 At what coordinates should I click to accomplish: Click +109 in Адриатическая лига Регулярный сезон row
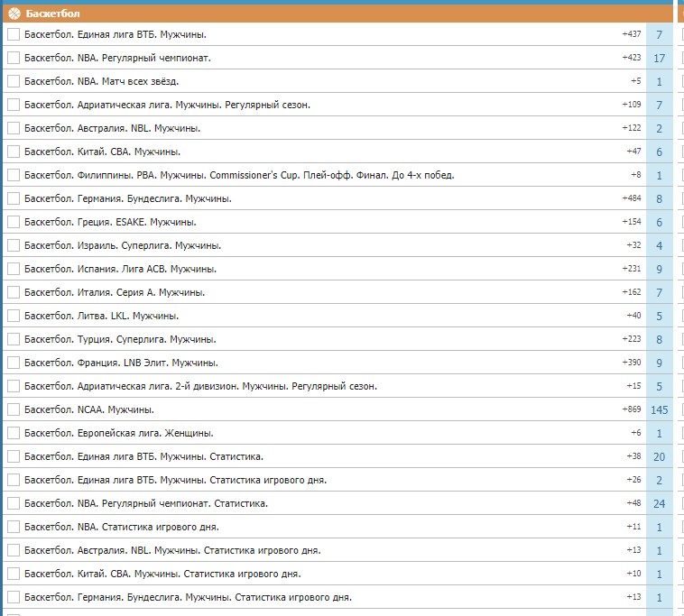(632, 105)
